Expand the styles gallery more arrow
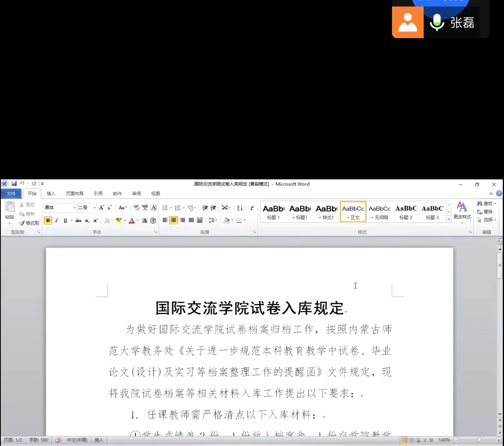Viewport: 504px width, 446px height. [x=449, y=219]
